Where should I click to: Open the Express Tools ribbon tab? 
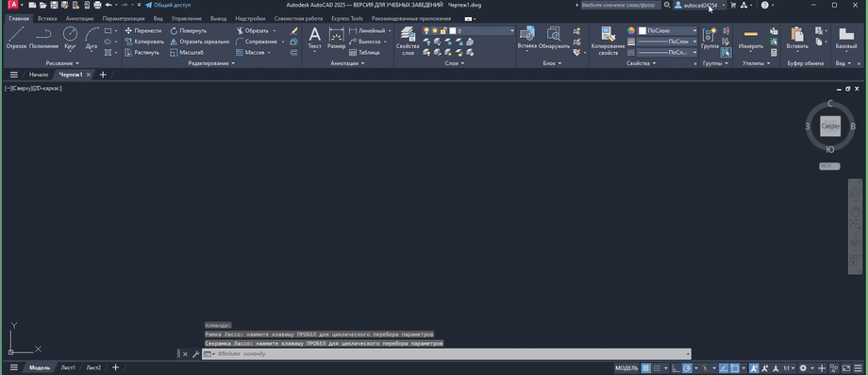pos(347,18)
